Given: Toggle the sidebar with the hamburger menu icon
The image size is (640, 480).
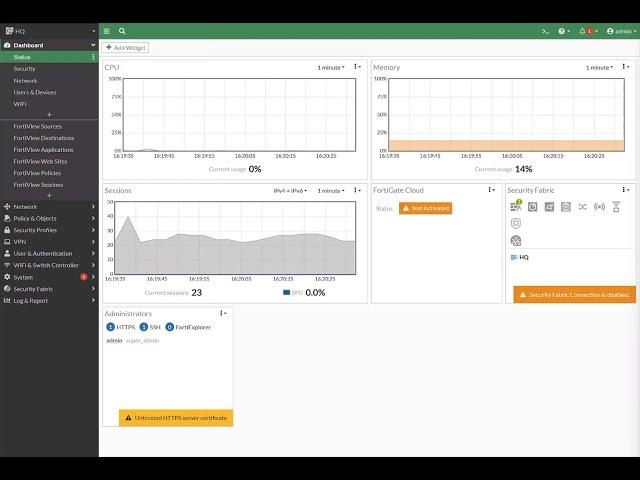Looking at the screenshot, I should (107, 31).
